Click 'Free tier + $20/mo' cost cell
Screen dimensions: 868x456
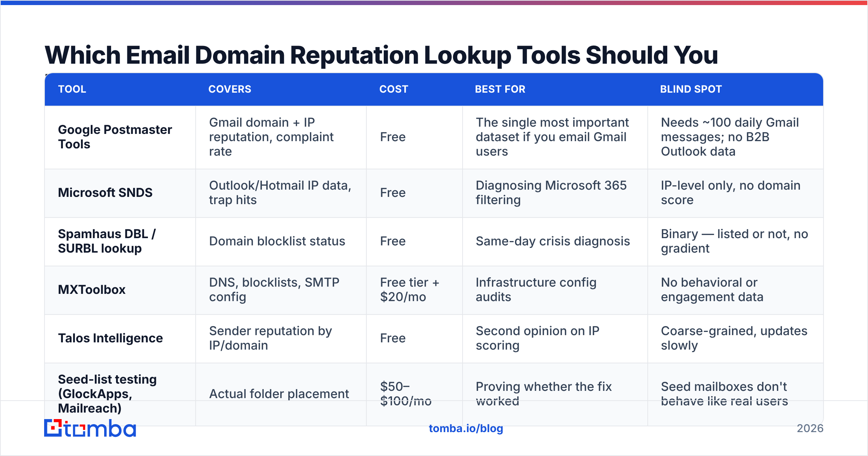[x=414, y=290]
